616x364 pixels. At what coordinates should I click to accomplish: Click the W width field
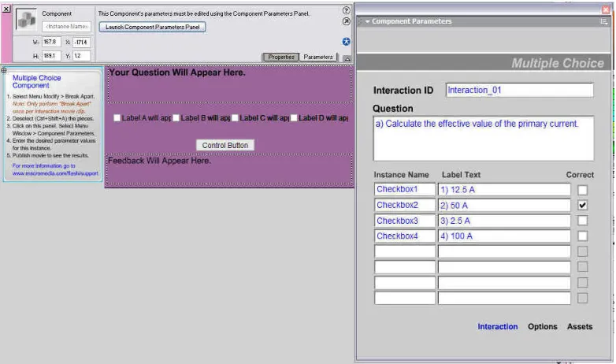pos(51,42)
